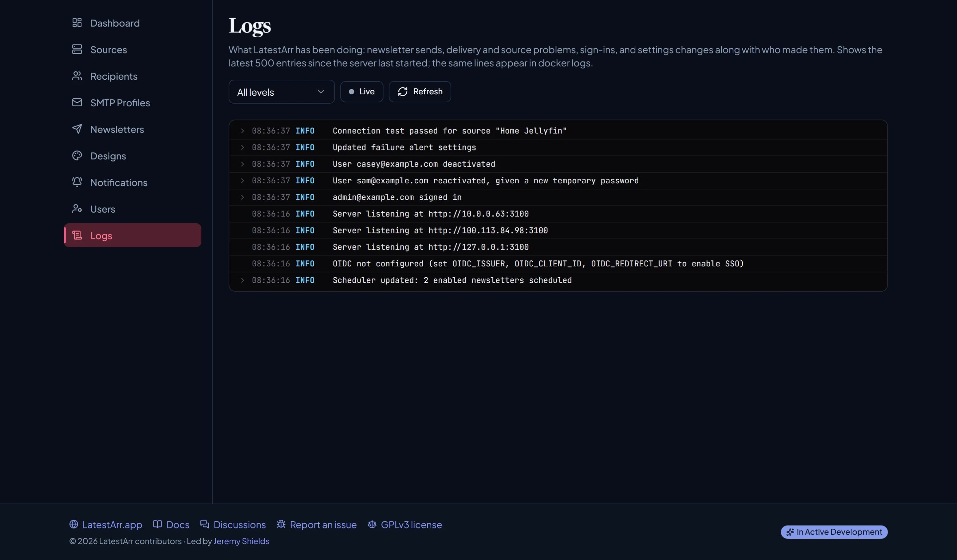The image size is (957, 560).
Task: Click the SMTP Profiles envelope icon
Action: (x=77, y=103)
